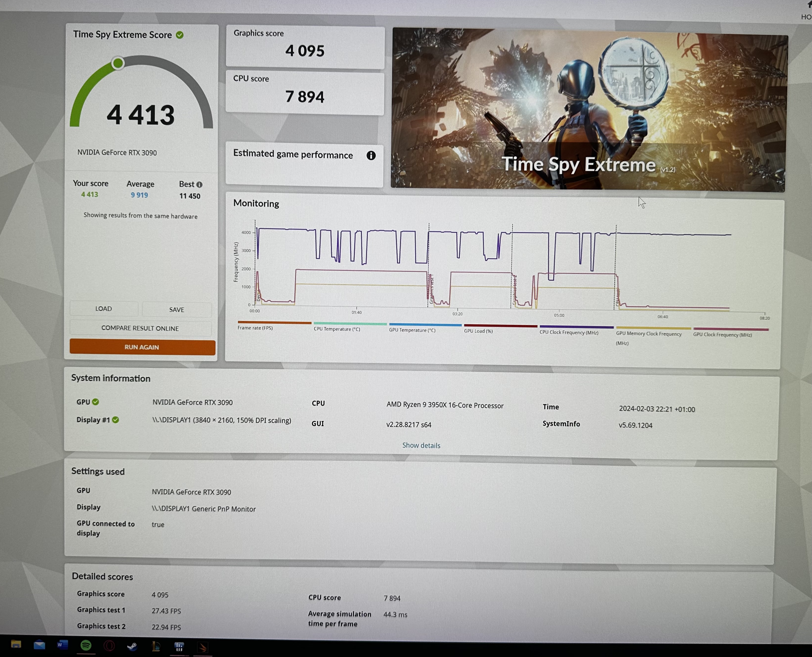Image resolution: width=812 pixels, height=657 pixels.
Task: Click the green validation check next to GPU
Action: pyautogui.click(x=96, y=402)
